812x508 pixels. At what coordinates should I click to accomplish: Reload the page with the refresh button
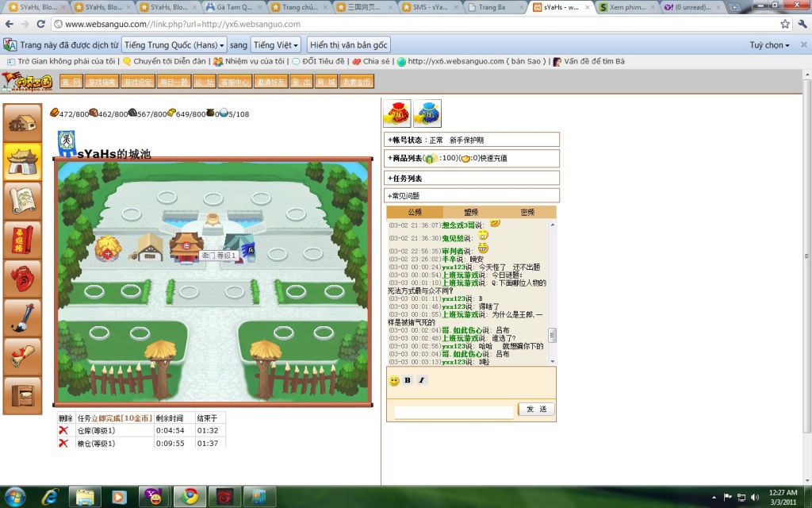[x=41, y=24]
